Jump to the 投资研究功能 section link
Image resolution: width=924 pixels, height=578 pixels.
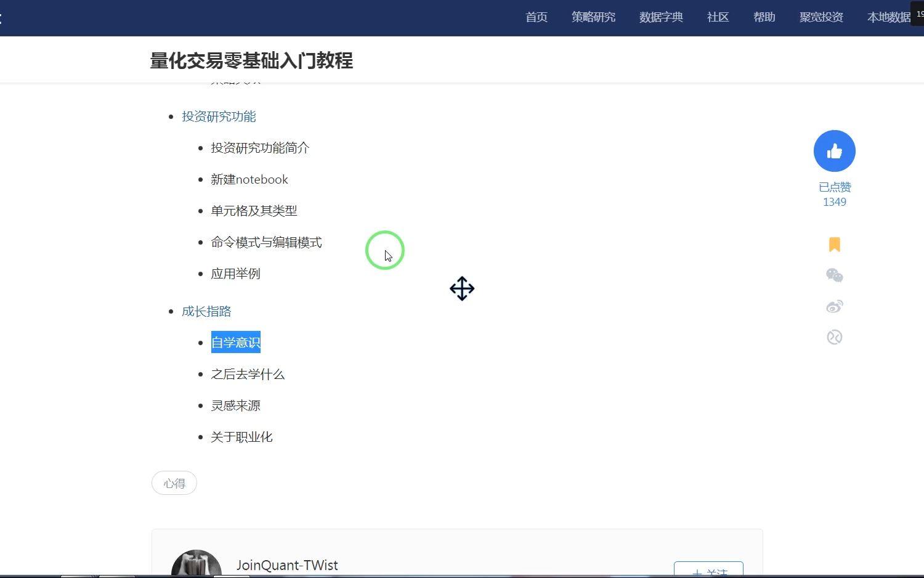[219, 116]
